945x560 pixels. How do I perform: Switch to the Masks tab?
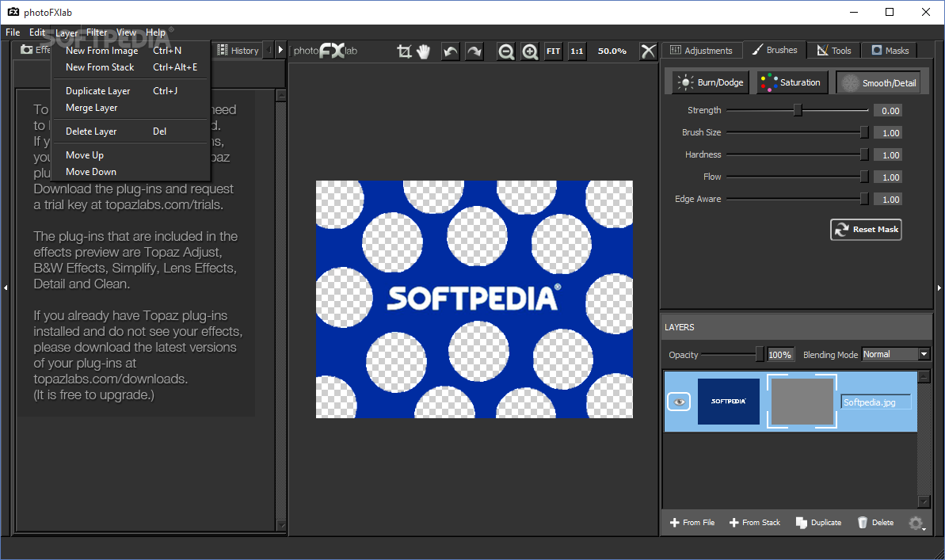[x=890, y=51]
